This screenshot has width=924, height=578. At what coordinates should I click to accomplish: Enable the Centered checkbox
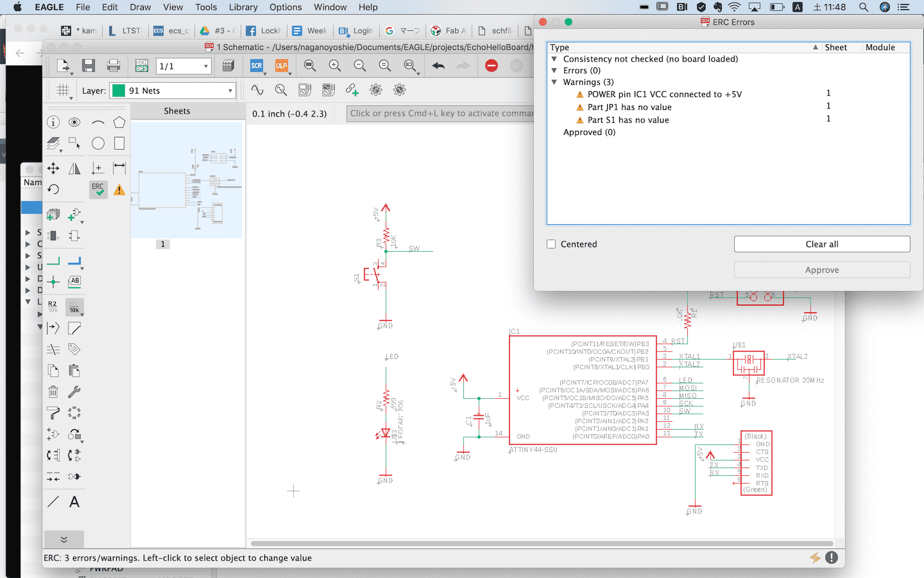551,244
